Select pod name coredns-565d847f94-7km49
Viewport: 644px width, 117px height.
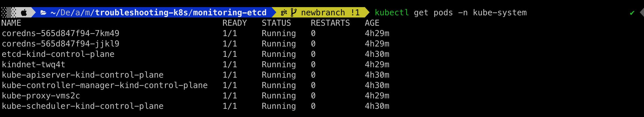pos(61,33)
